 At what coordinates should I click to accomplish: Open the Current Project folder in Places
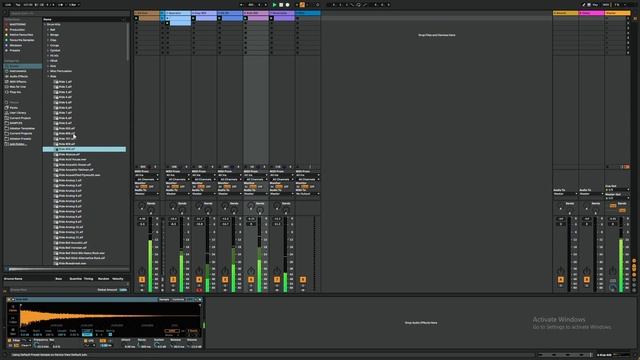click(20, 118)
